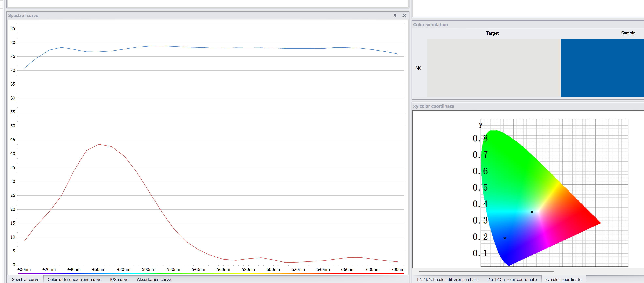
Task: Click the red curve peak near 460nm
Action: coord(99,144)
